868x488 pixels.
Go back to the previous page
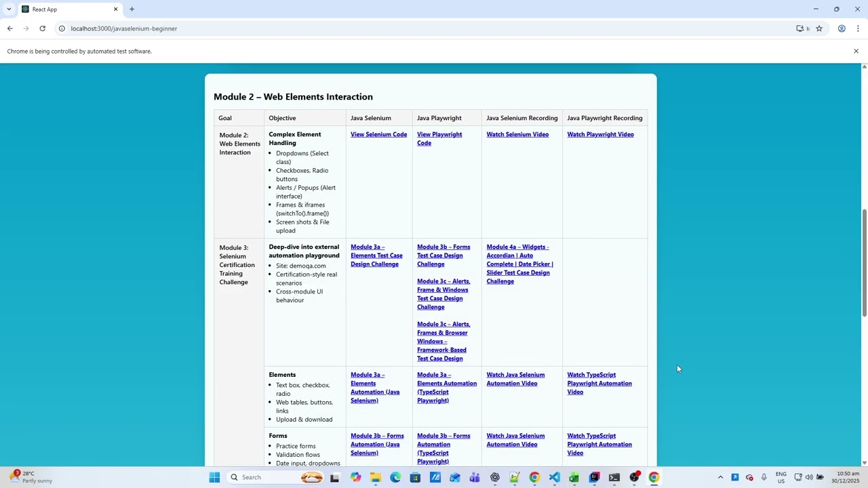[9, 28]
